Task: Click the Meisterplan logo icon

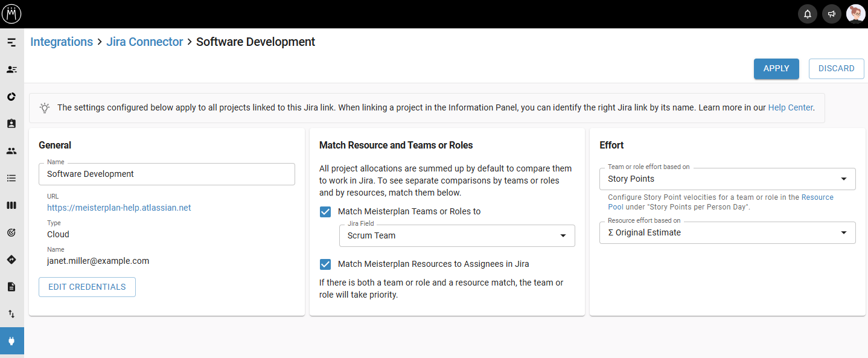Action: [x=11, y=13]
